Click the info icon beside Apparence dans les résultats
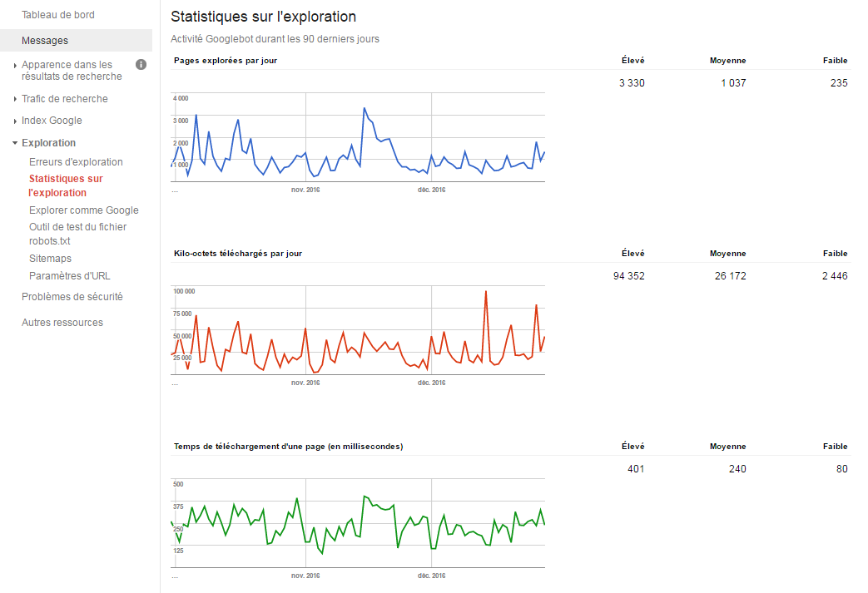This screenshot has height=593, width=868. point(141,65)
